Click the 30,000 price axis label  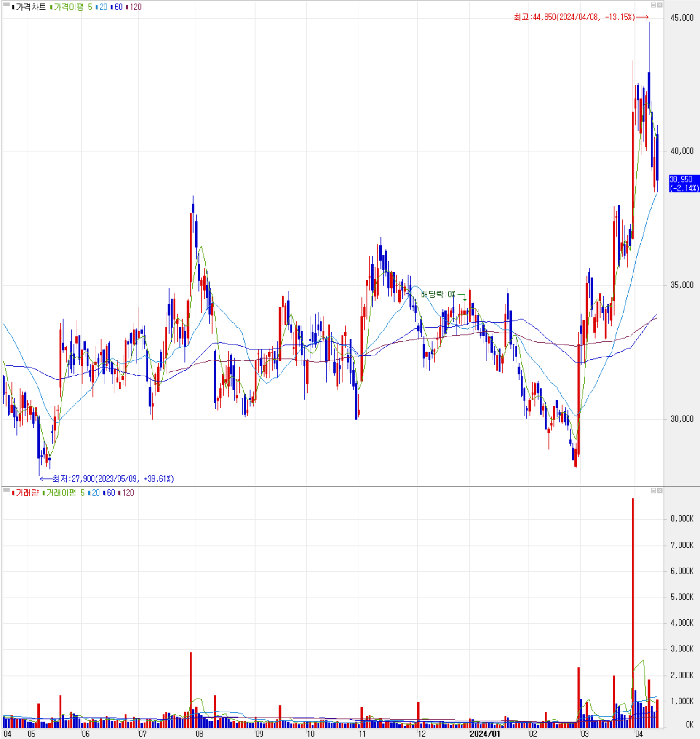coord(682,419)
